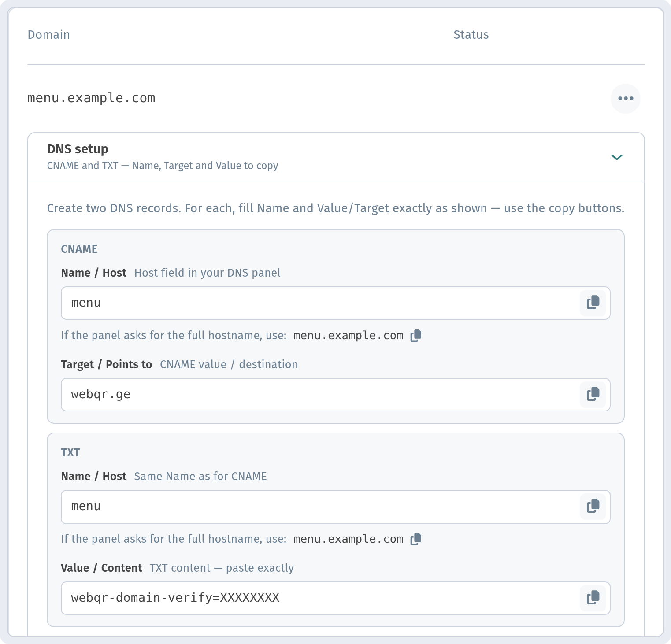Image resolution: width=671 pixels, height=644 pixels.
Task: Click 'TXT content — paste exactly' hint
Action: [x=222, y=568]
